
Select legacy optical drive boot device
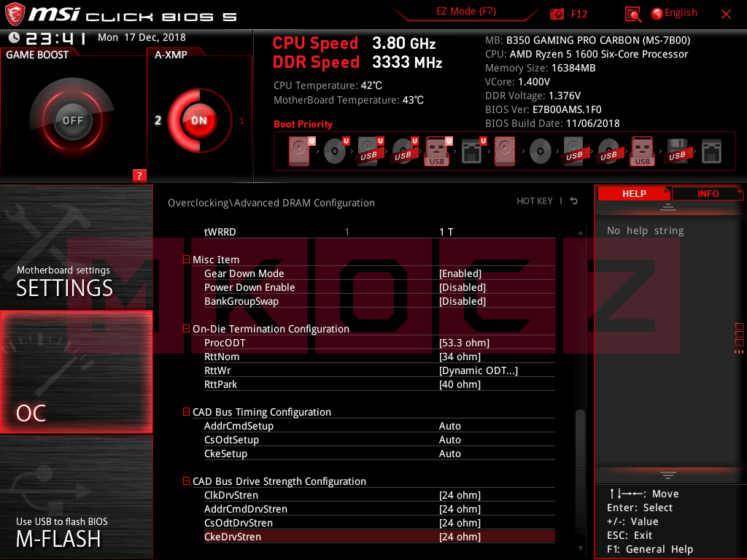pyautogui.click(x=541, y=152)
